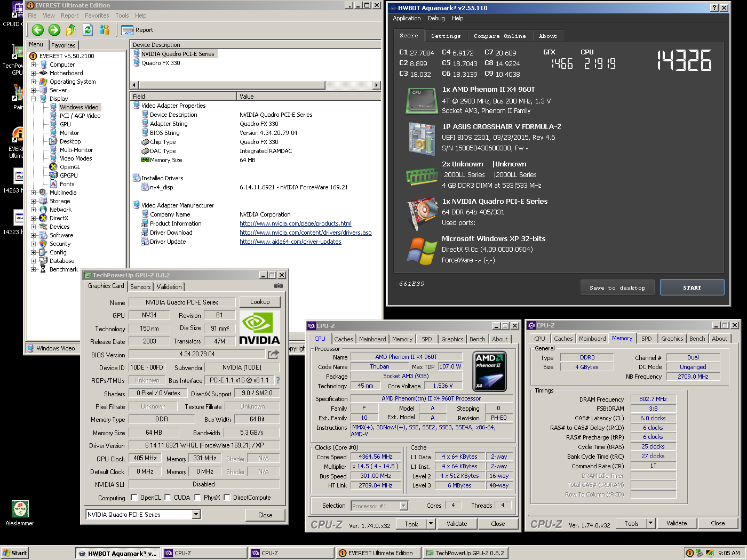The image size is (747, 560).
Task: Click the Up folder arrow in EVEREST toolbar
Action: tap(71, 30)
